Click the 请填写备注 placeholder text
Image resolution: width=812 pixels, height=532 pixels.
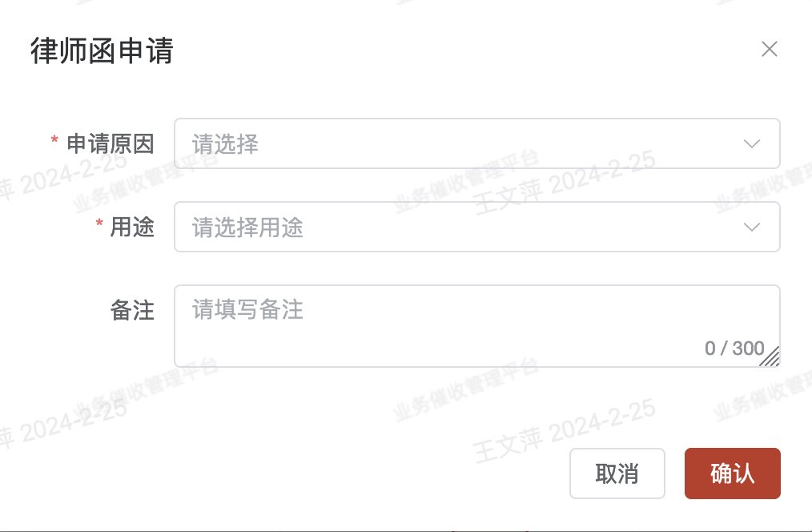click(x=247, y=310)
